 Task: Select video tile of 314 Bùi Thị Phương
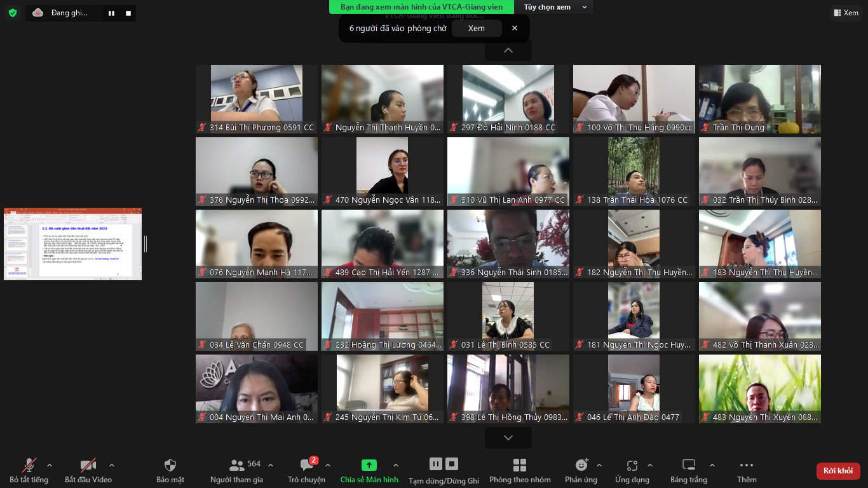(257, 99)
